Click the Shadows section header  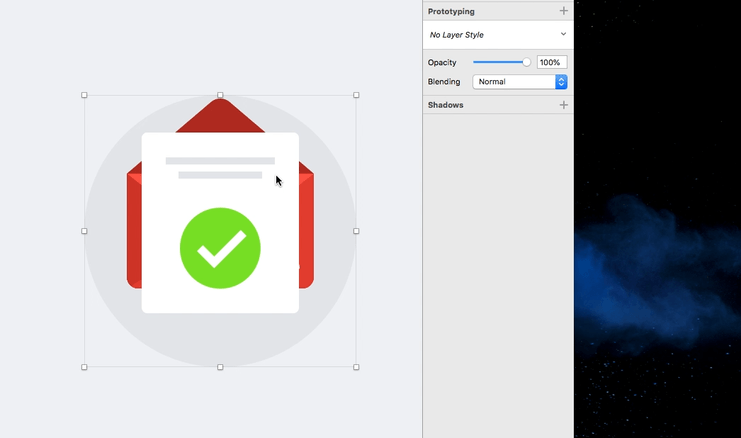pos(446,105)
